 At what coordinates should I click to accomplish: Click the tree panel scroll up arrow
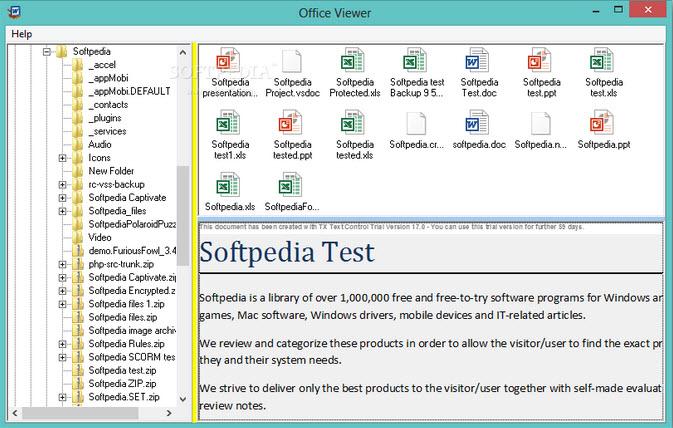pyautogui.click(x=183, y=52)
